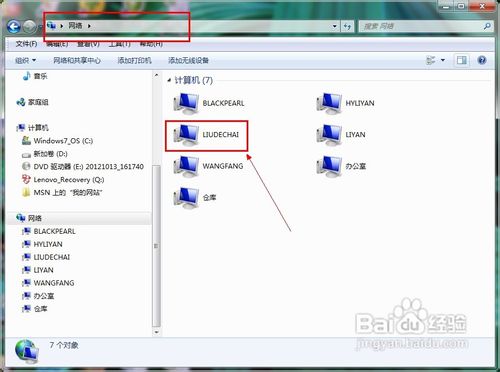This screenshot has height=372, width=500.
Task: Open 新加卷 (D:) drive in sidebar
Action: [45, 154]
